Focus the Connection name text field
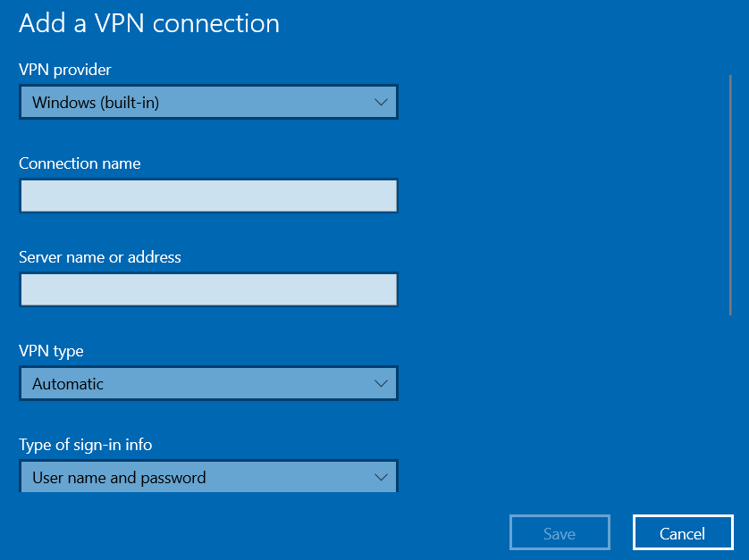Screen dimensions: 749x560 (209, 196)
